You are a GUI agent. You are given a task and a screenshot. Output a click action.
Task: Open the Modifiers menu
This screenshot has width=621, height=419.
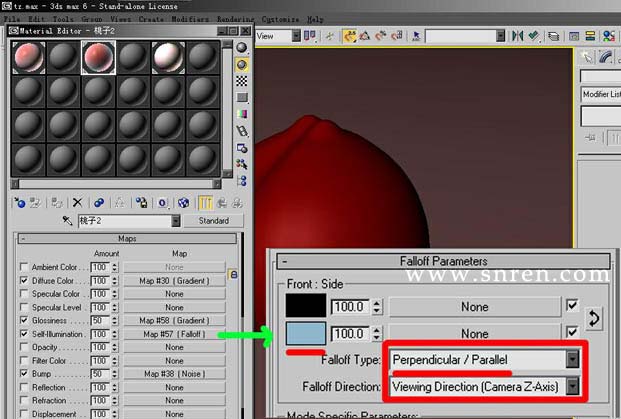coord(190,19)
